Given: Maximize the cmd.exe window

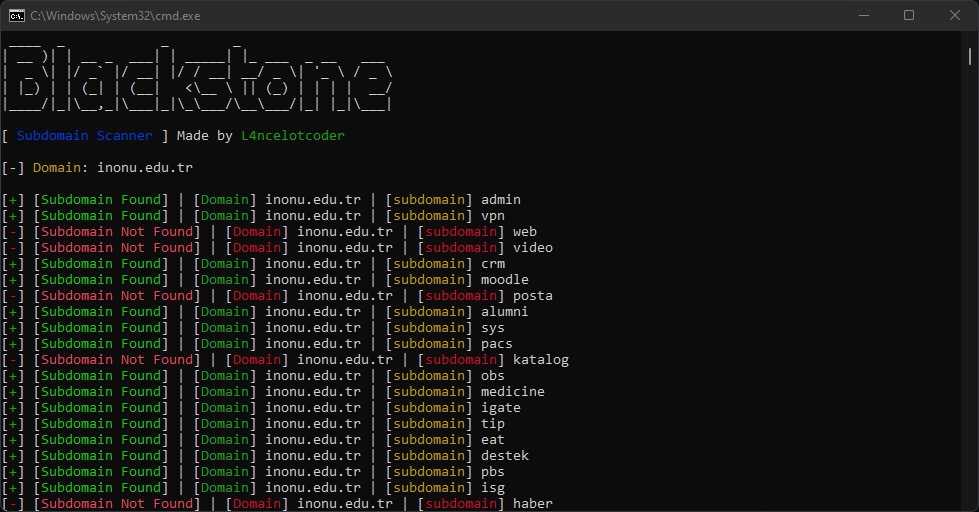Looking at the screenshot, I should pos(909,16).
